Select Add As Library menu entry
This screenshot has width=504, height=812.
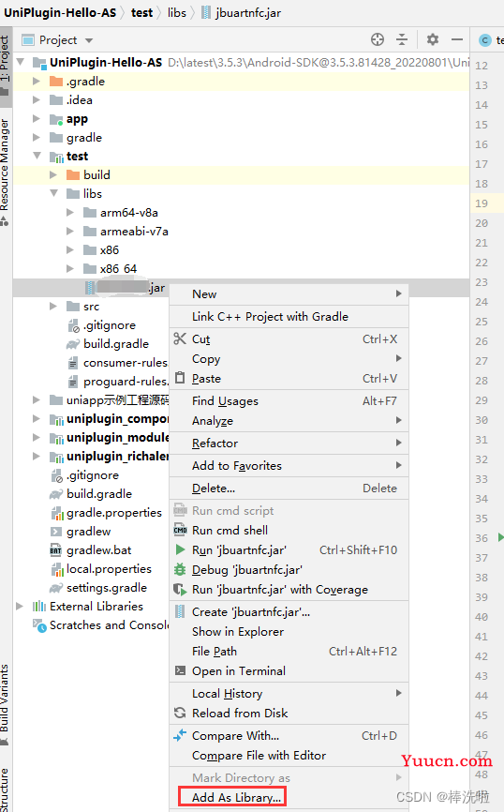point(236,798)
